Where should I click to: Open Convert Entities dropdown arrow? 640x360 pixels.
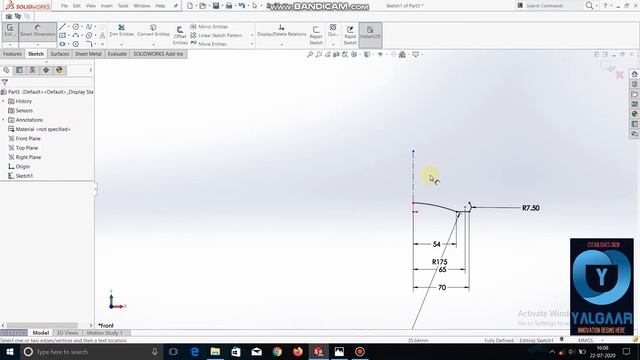(153, 44)
